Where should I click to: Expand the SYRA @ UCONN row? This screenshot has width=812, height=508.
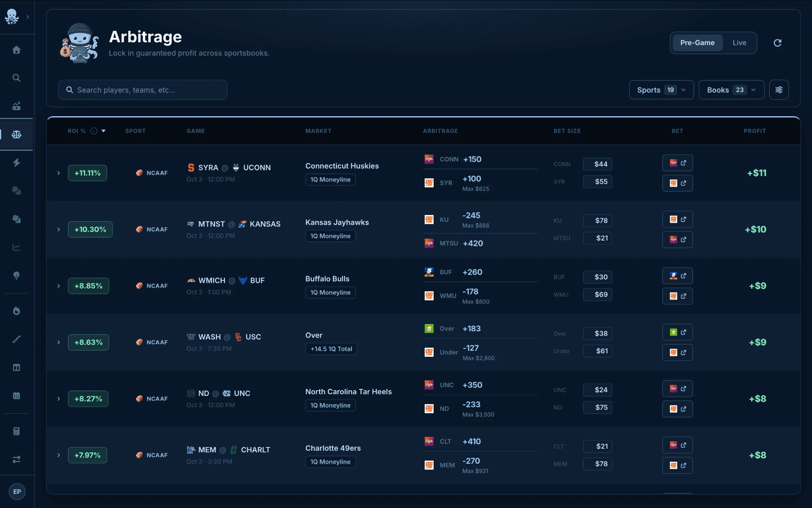58,173
